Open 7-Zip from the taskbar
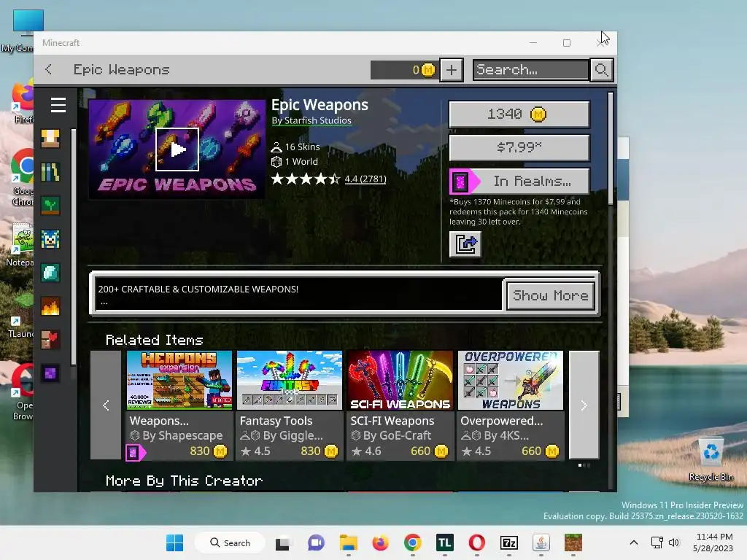The width and height of the screenshot is (747, 560). click(508, 542)
